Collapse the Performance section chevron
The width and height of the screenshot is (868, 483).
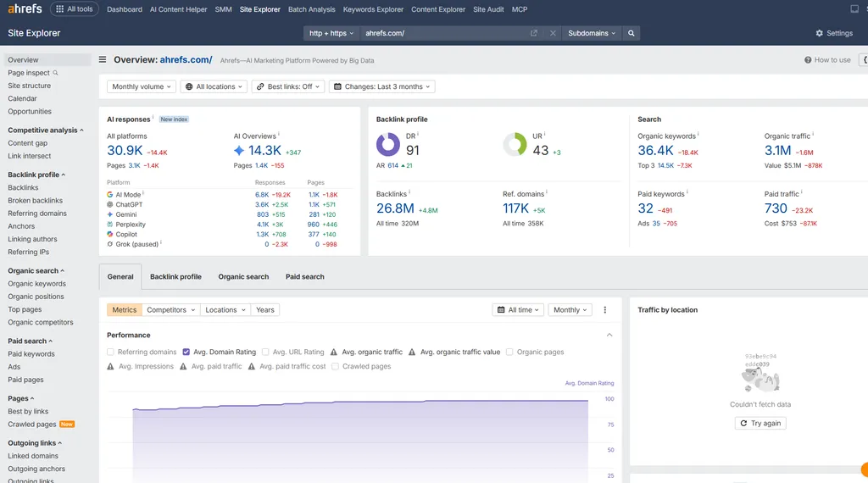(x=609, y=336)
